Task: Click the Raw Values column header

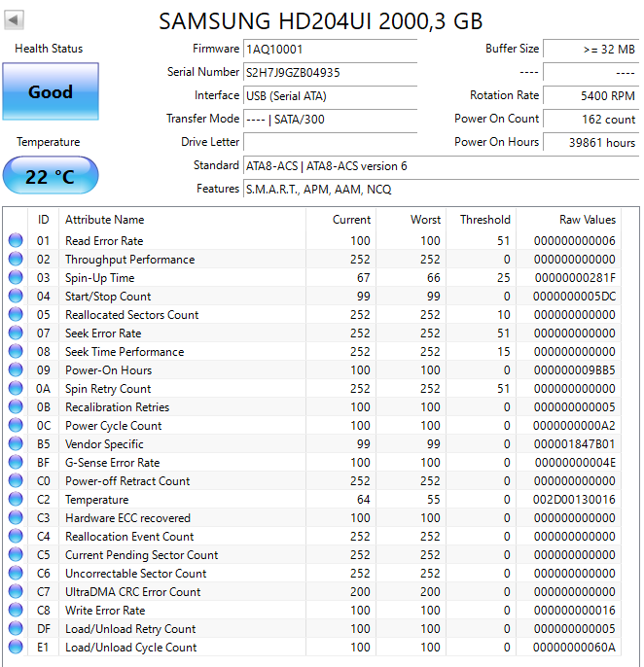Action: pos(587,220)
